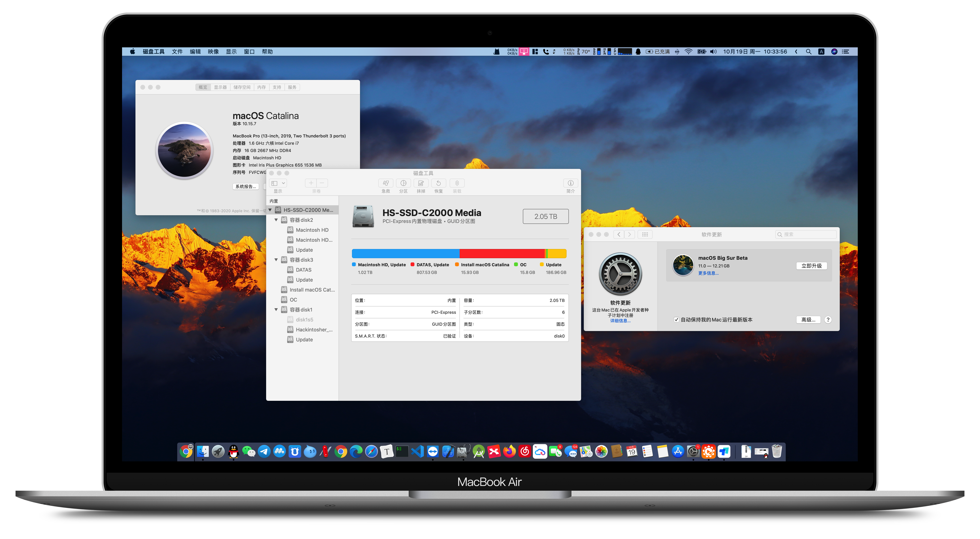Open the 高级... advanced options button

click(x=808, y=320)
